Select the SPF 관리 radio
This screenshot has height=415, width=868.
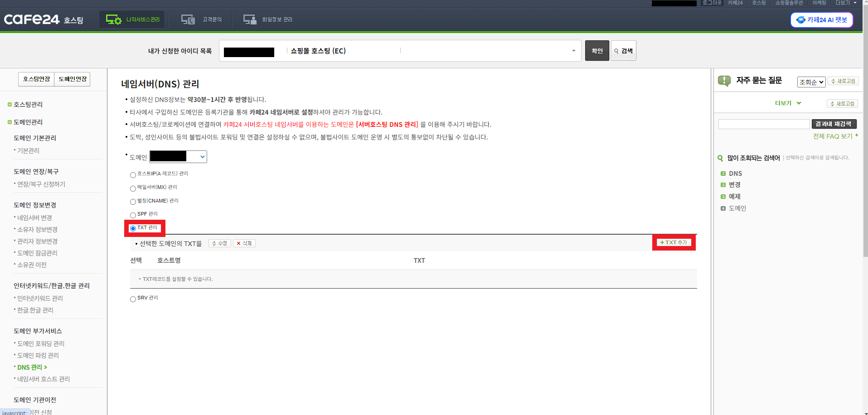tap(133, 215)
